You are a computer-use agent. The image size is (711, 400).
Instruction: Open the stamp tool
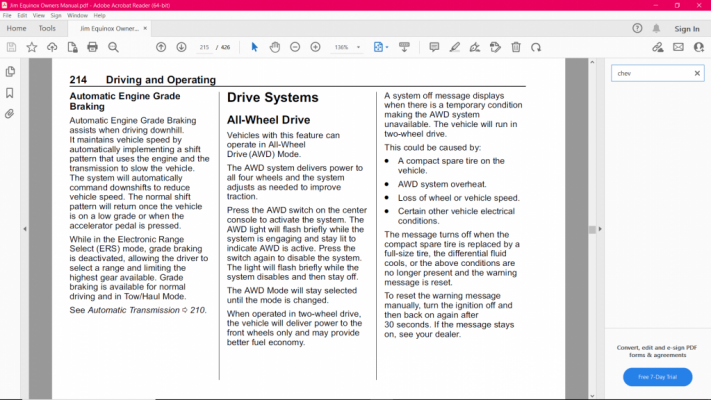pyautogui.click(x=495, y=47)
